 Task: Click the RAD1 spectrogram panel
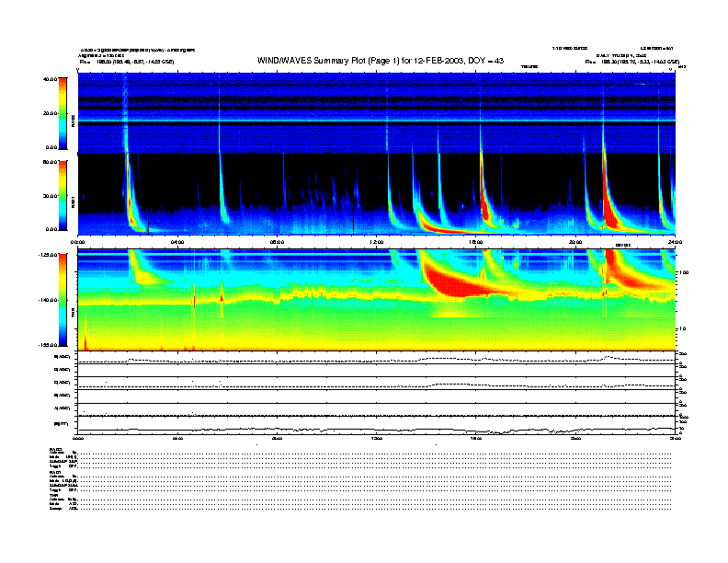[377, 195]
